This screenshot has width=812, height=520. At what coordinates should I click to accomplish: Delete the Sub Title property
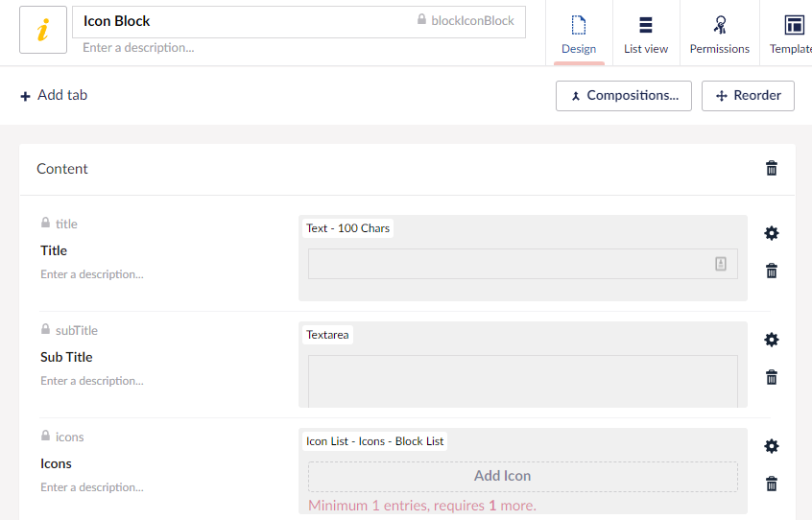(x=771, y=377)
